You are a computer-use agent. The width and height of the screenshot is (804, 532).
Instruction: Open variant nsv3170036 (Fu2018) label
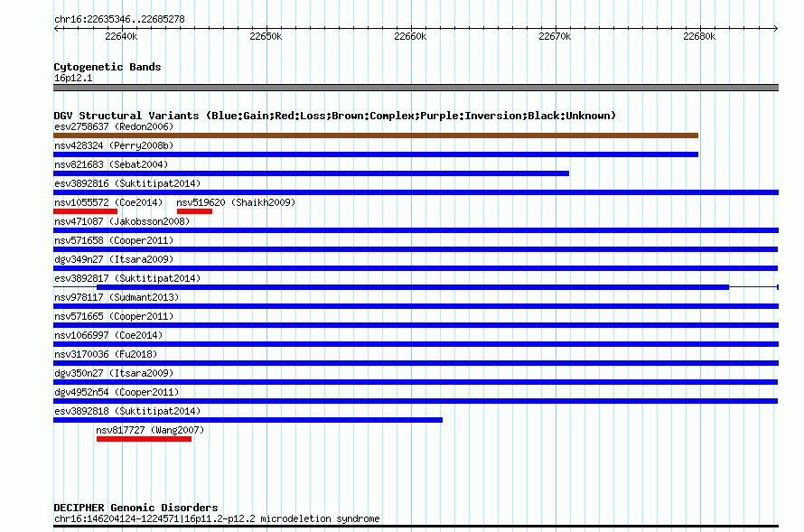(x=106, y=354)
